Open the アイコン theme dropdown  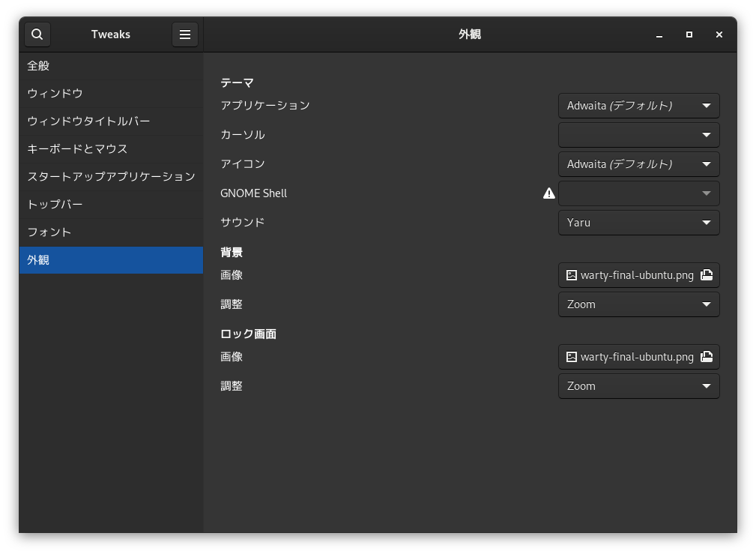638,164
